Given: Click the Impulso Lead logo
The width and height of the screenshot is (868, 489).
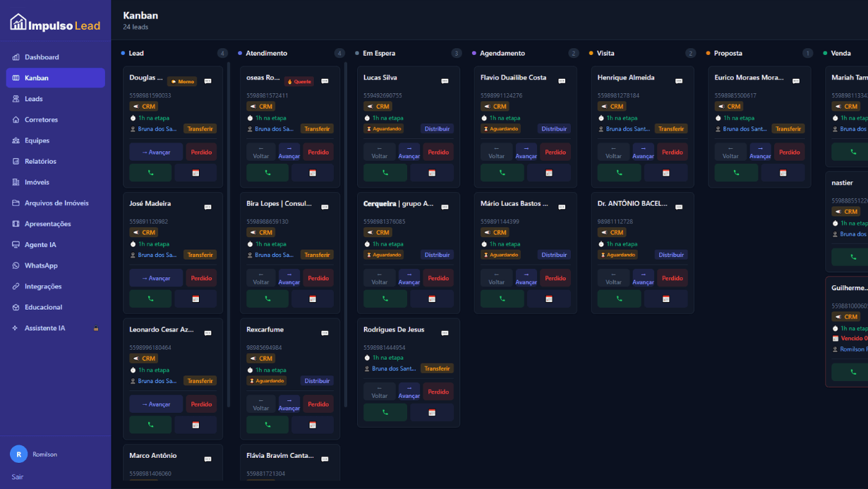Looking at the screenshot, I should point(55,23).
